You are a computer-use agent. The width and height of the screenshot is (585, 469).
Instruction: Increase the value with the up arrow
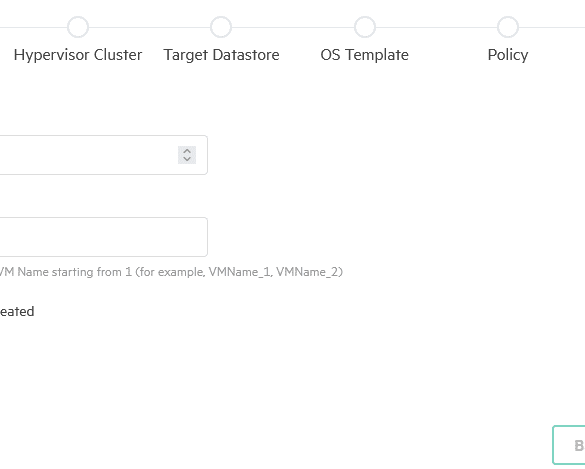(x=187, y=151)
